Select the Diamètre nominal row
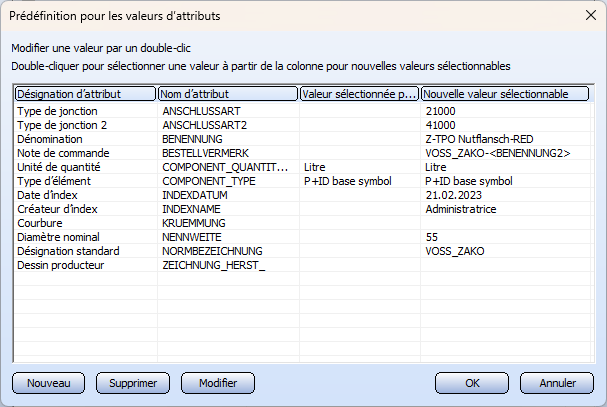The width and height of the screenshot is (607, 407). pos(302,237)
